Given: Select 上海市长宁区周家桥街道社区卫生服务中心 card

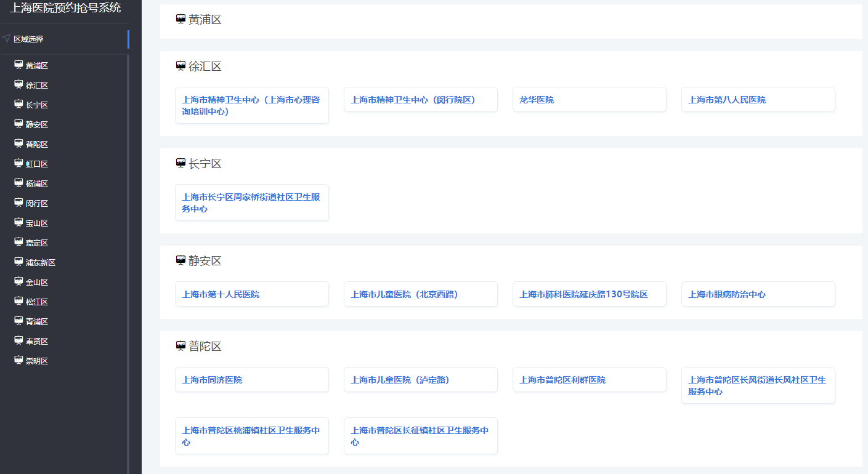Looking at the screenshot, I should coord(251,203).
